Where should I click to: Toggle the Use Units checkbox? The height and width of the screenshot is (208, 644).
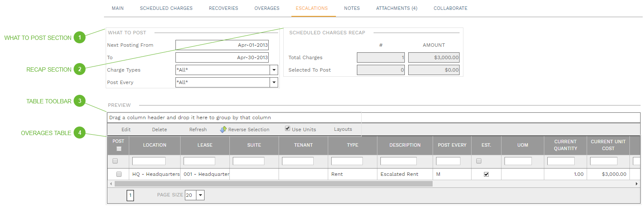(288, 128)
